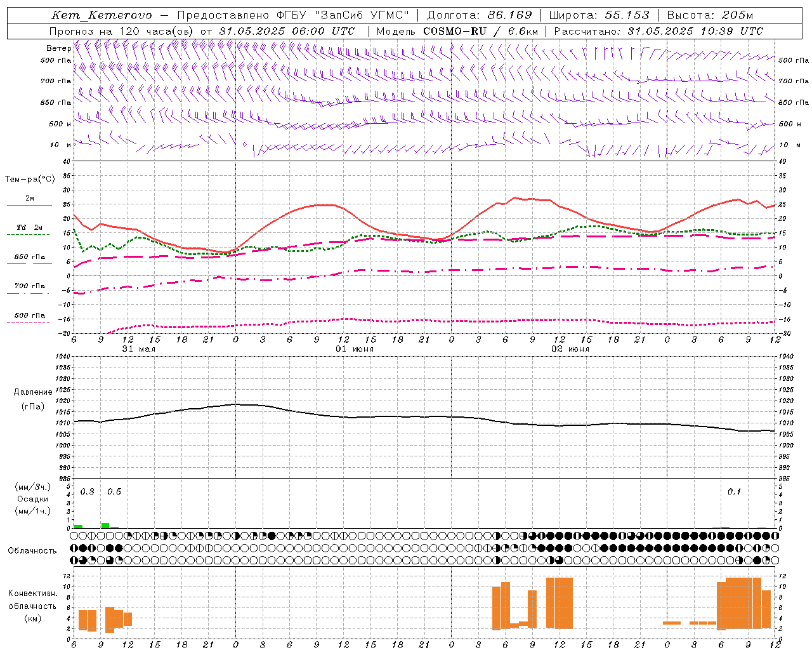Click the 700 гПа dash-dot legend line sample

click(x=29, y=293)
